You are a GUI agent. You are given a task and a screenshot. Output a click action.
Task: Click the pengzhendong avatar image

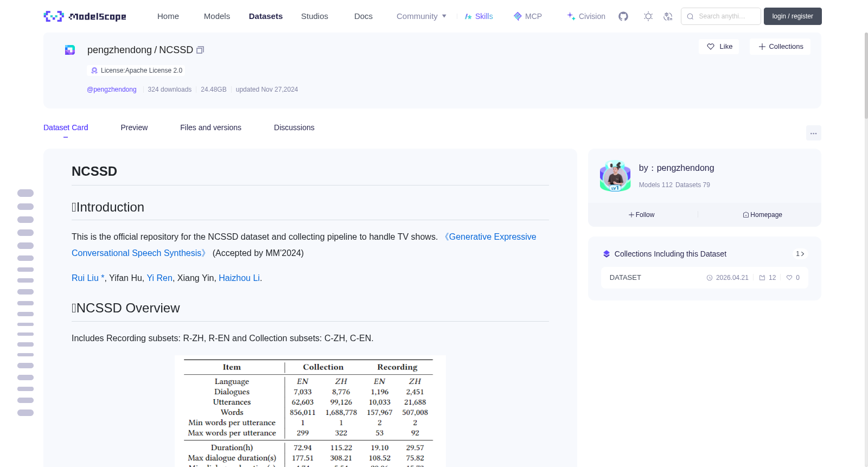(x=615, y=176)
